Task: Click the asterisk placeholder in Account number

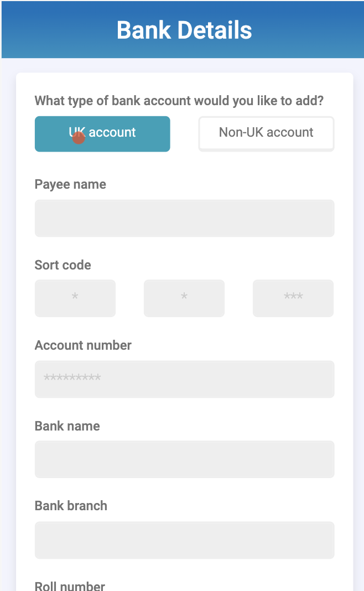Action: [x=72, y=379]
